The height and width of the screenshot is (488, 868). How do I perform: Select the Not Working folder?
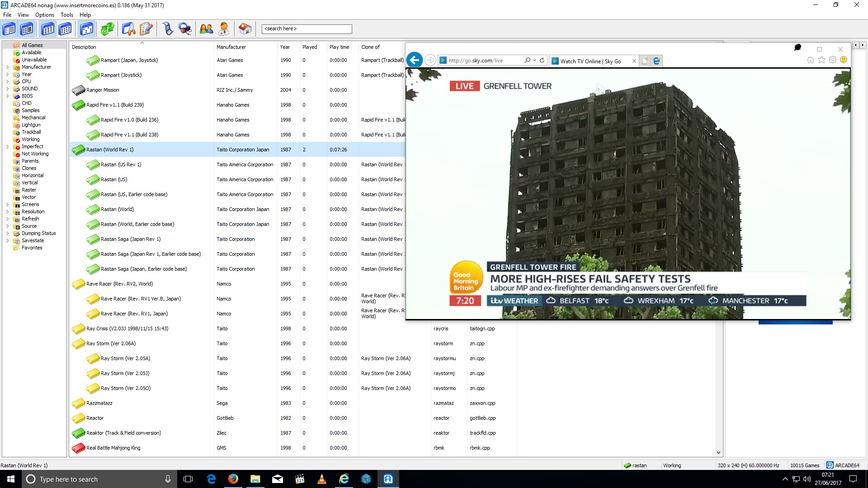35,154
